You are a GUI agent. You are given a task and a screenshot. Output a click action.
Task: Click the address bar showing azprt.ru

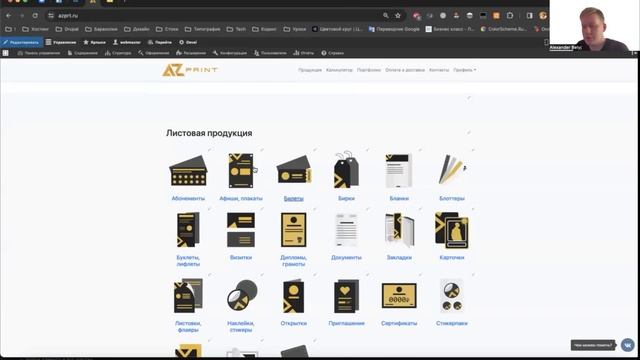tap(216, 16)
